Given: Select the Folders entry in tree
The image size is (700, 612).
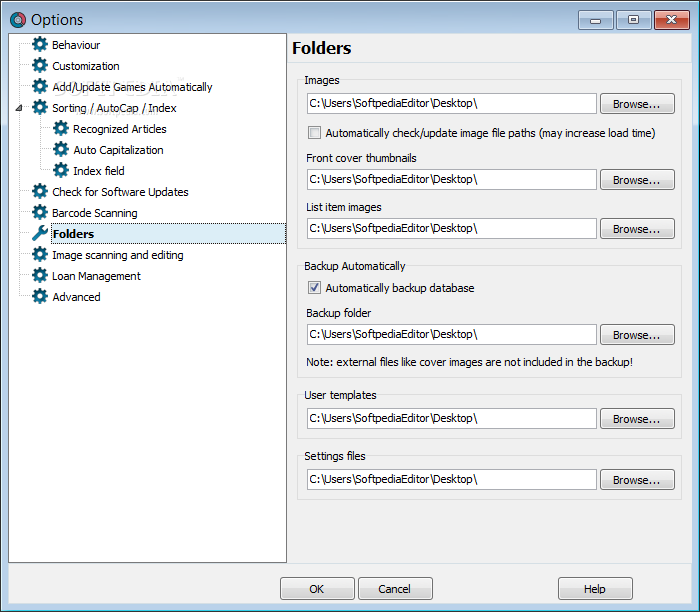Looking at the screenshot, I should coord(168,234).
